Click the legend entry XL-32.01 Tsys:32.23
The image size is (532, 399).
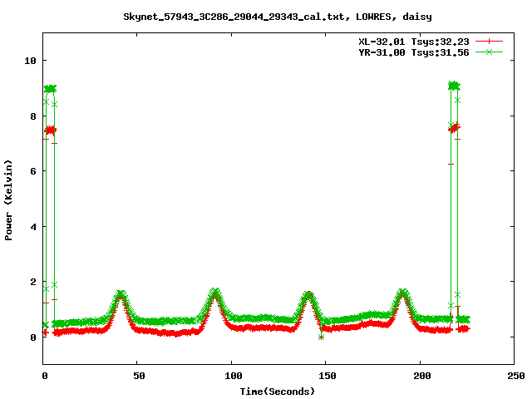pyautogui.click(x=414, y=42)
